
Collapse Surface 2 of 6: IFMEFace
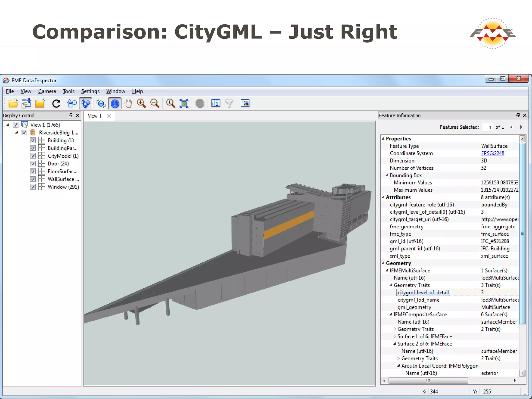(x=395, y=344)
